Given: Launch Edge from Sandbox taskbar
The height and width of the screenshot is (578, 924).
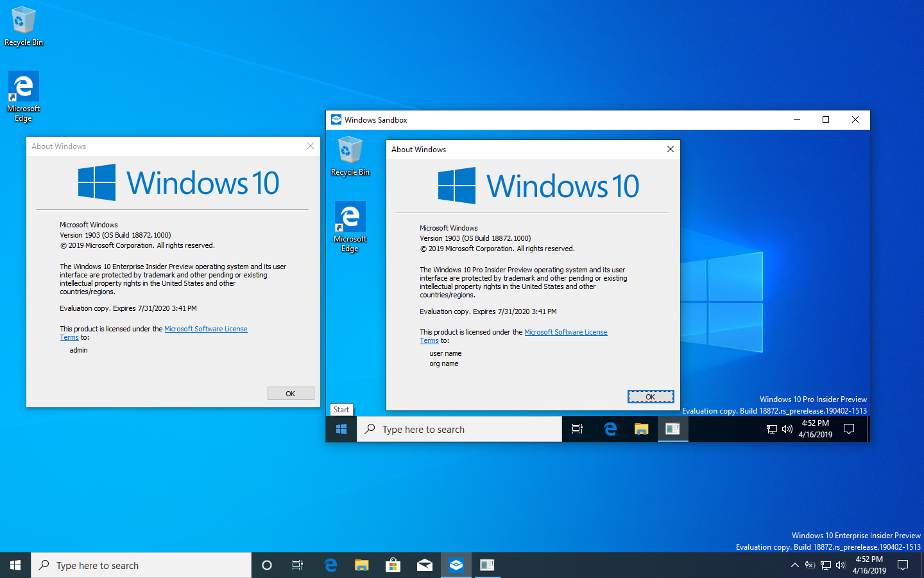Looking at the screenshot, I should (x=610, y=429).
